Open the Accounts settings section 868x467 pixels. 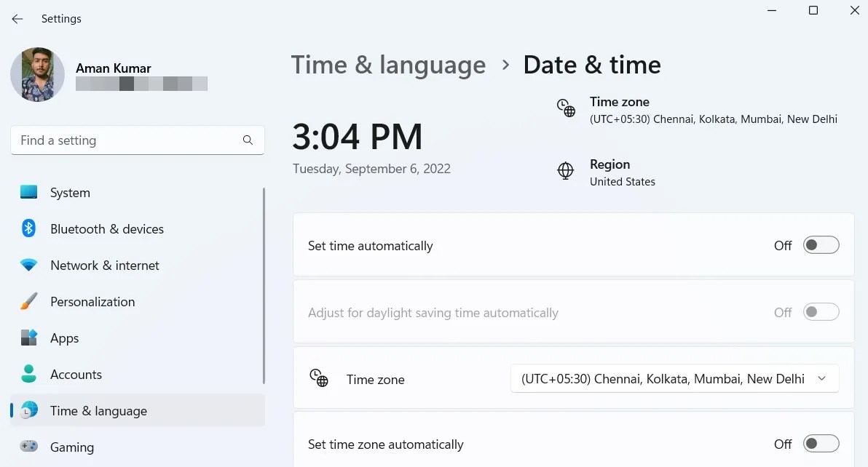pyautogui.click(x=76, y=375)
